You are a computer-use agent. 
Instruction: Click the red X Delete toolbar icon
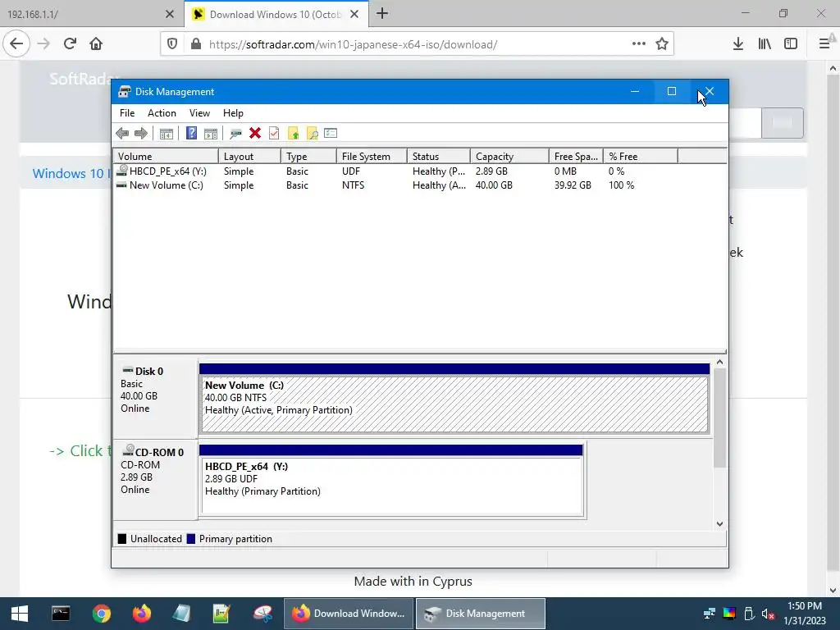(255, 133)
